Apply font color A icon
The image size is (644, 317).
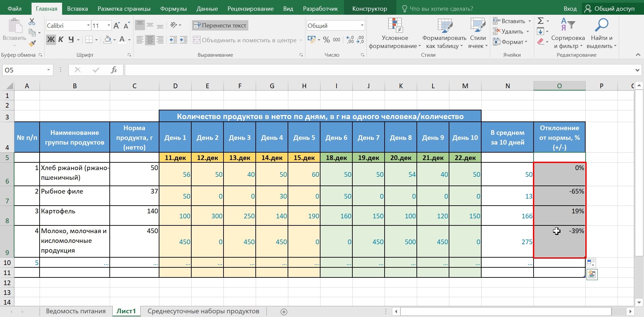pos(122,40)
